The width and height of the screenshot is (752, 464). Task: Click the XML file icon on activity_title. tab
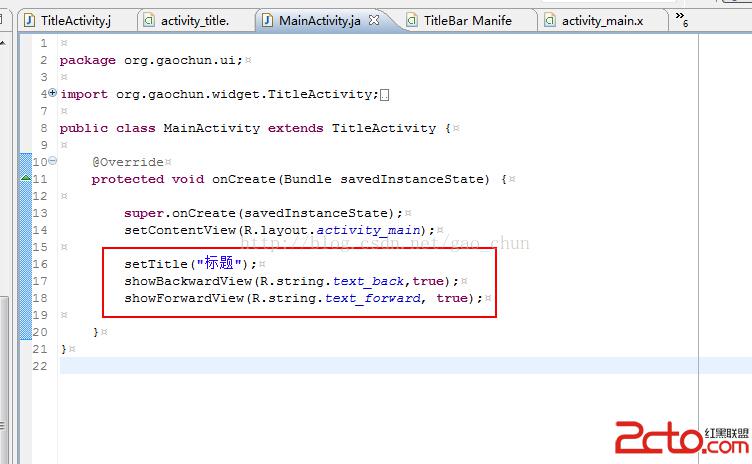149,21
